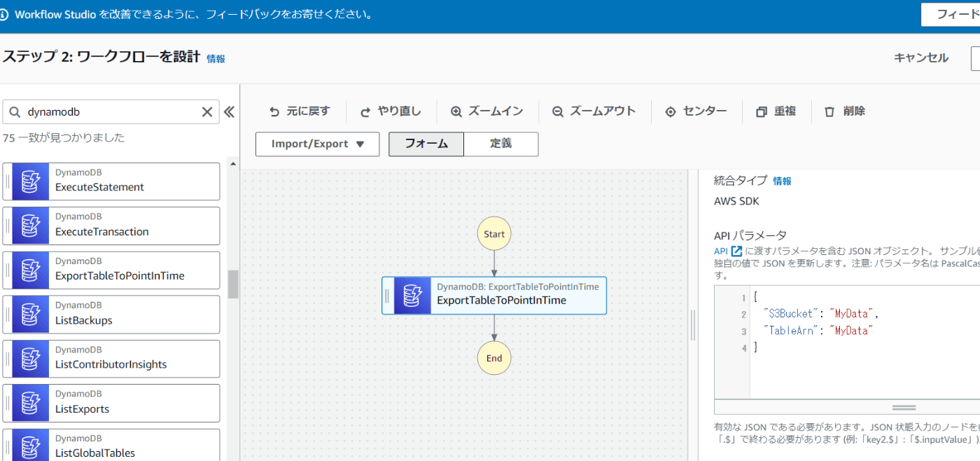
Task: Grab the drag handle on the canvas ExportTableToPointInTime node
Action: (x=387, y=295)
